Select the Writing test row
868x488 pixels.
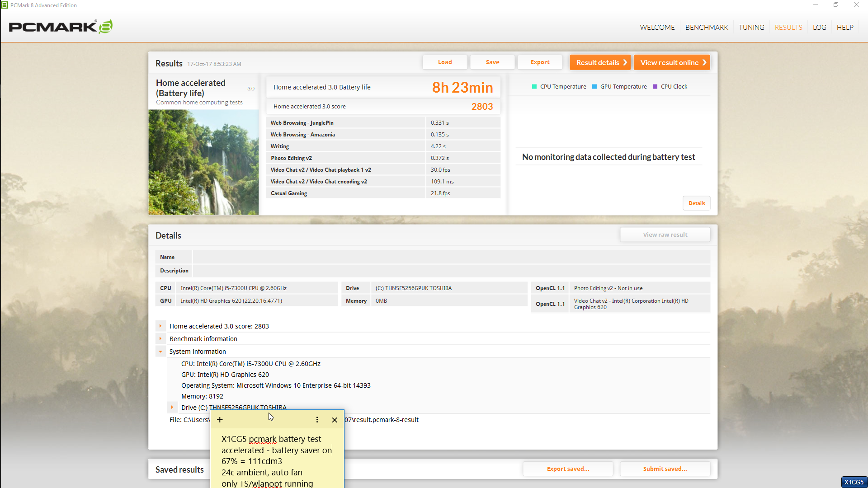(x=383, y=146)
